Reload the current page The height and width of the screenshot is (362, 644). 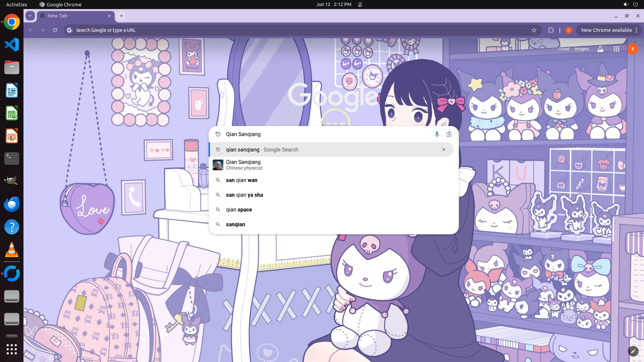coord(55,30)
